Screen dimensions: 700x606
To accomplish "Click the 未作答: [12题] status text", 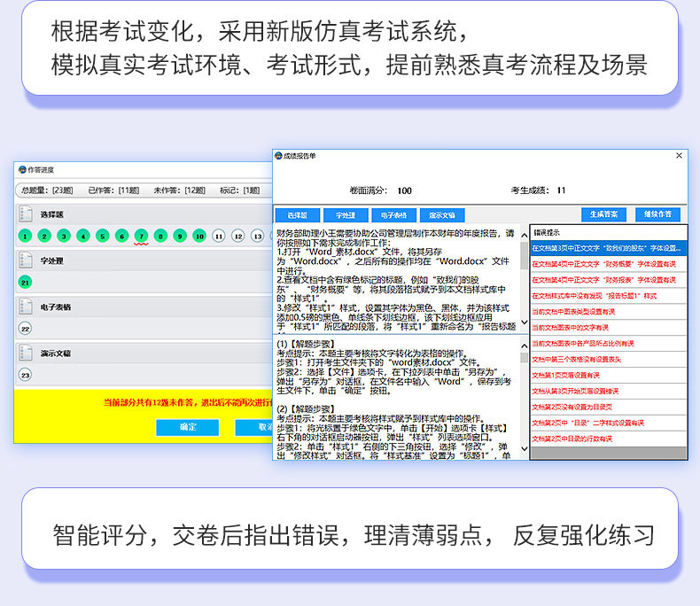I will tap(180, 190).
